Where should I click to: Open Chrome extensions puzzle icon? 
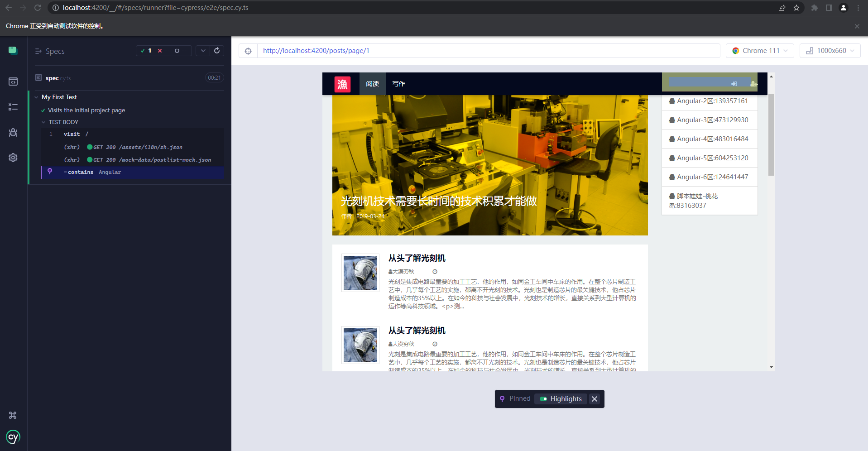(815, 8)
